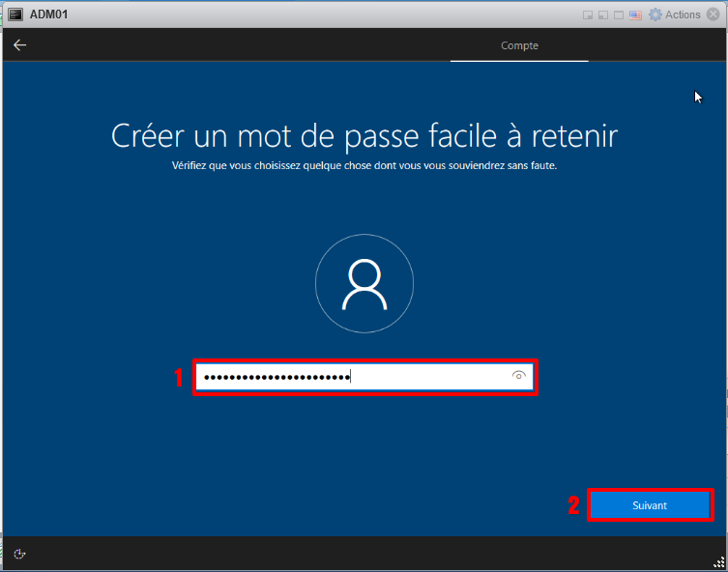Click the red step number 2 label
Viewport: 728px width, 572px height.
573,505
